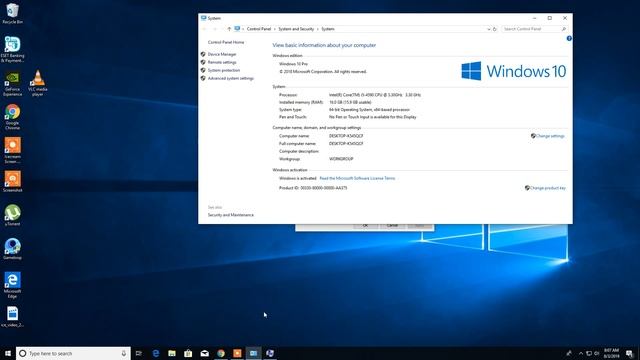Viewport: 640px width, 360px height.
Task: Open the Control Panel help icon
Action: (x=569, y=38)
